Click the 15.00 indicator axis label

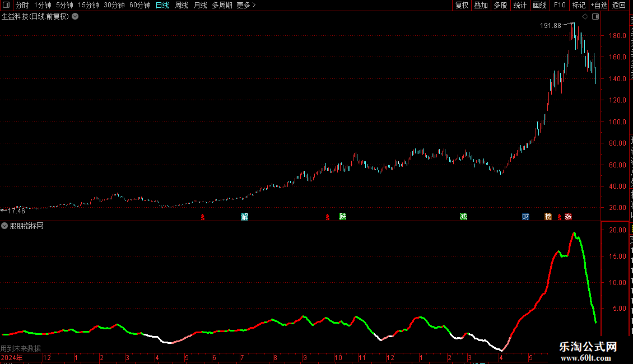[617, 256]
